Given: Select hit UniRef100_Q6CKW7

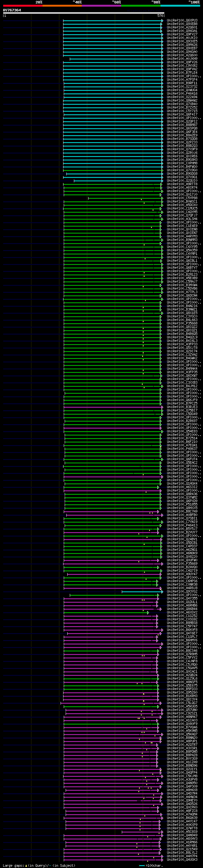Looking at the screenshot, I should click(x=182, y=376).
